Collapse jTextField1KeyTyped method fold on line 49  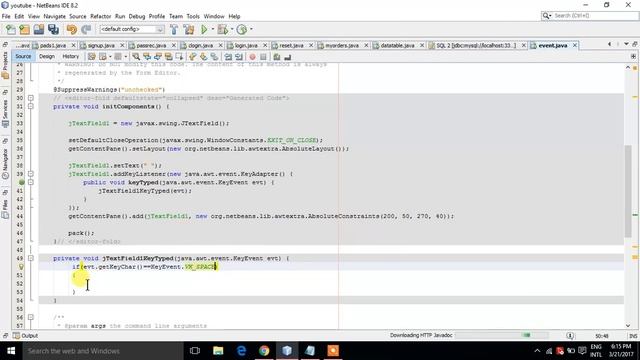click(31, 258)
